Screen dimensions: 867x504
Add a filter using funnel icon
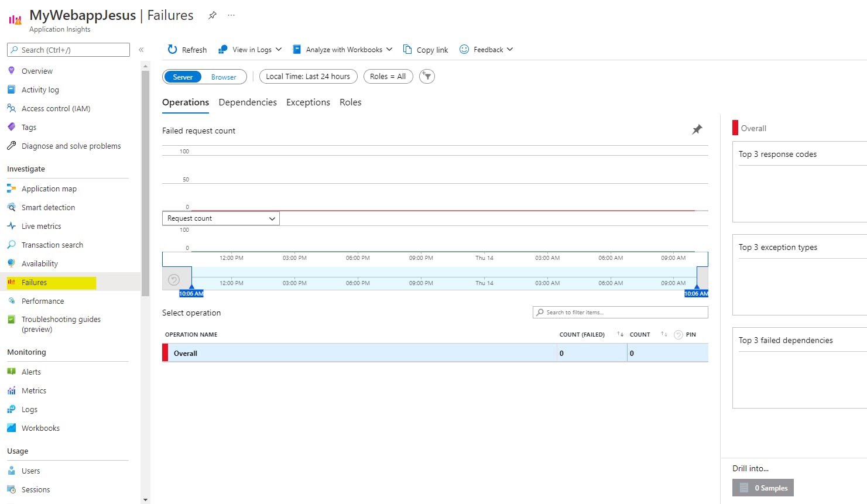point(427,77)
